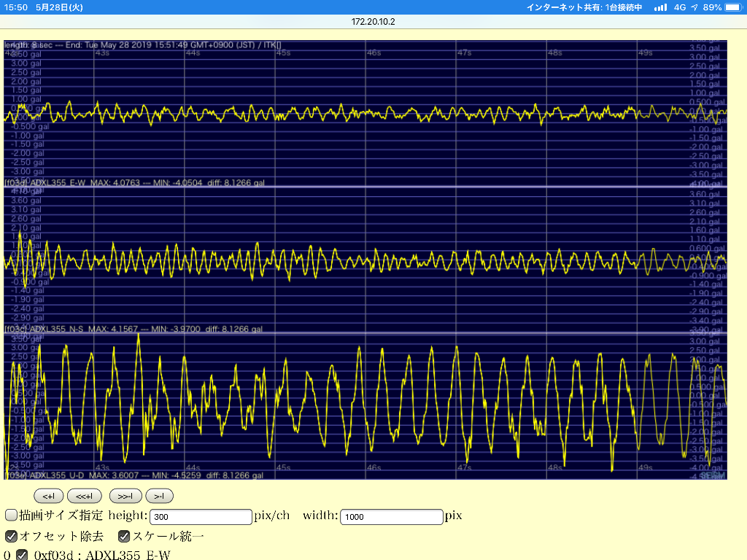Screen dimensions: 747x560
Task: Tap the 15:50 clock in status bar
Action: click(16, 7)
